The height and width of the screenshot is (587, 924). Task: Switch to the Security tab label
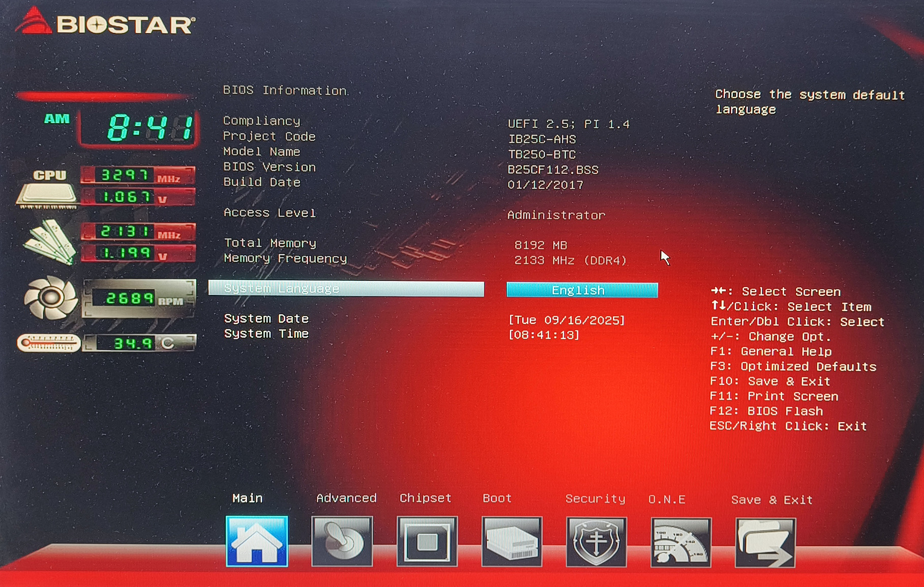(x=595, y=498)
